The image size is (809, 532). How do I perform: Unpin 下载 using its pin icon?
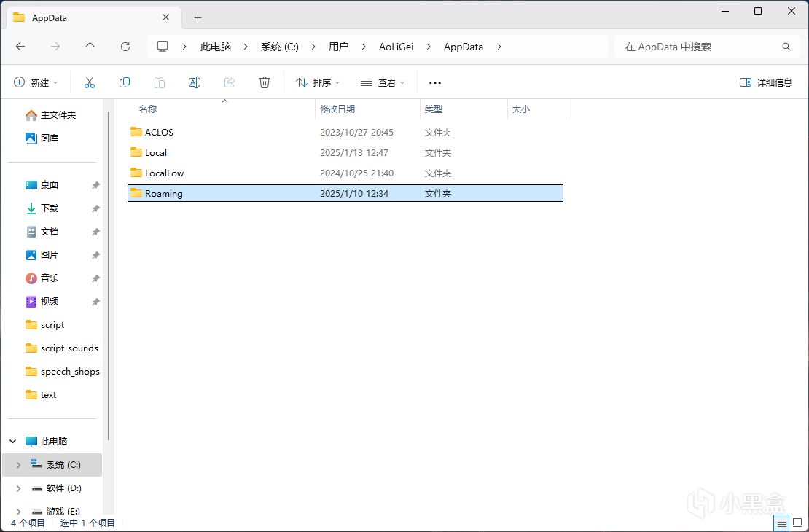point(95,208)
